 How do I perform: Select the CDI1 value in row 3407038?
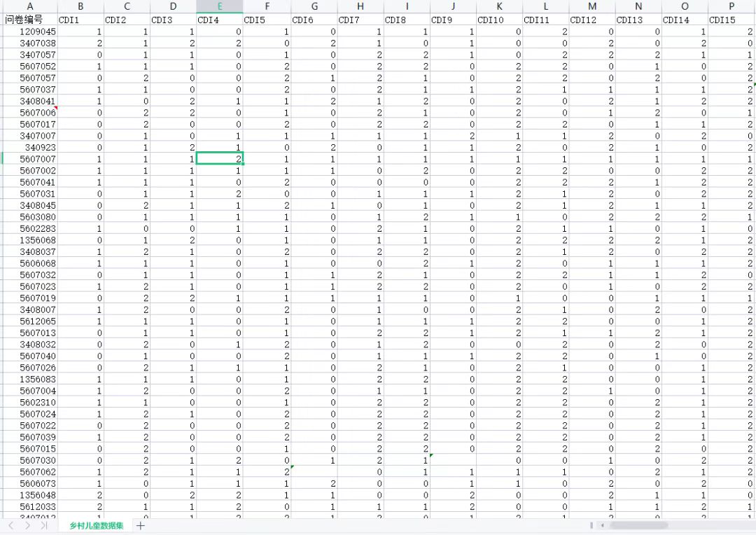pos(80,43)
